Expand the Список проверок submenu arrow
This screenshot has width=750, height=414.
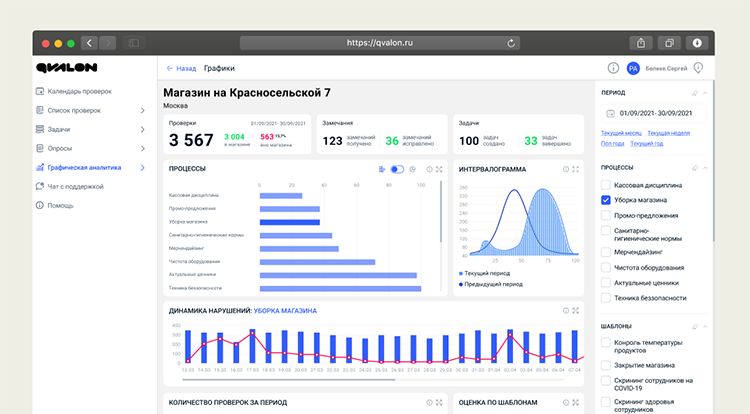pos(143,110)
